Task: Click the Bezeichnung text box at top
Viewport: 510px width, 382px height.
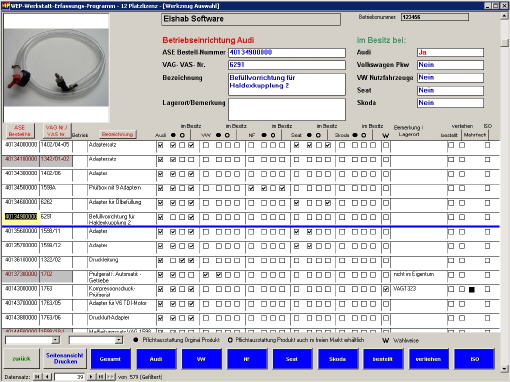Action: click(287, 84)
